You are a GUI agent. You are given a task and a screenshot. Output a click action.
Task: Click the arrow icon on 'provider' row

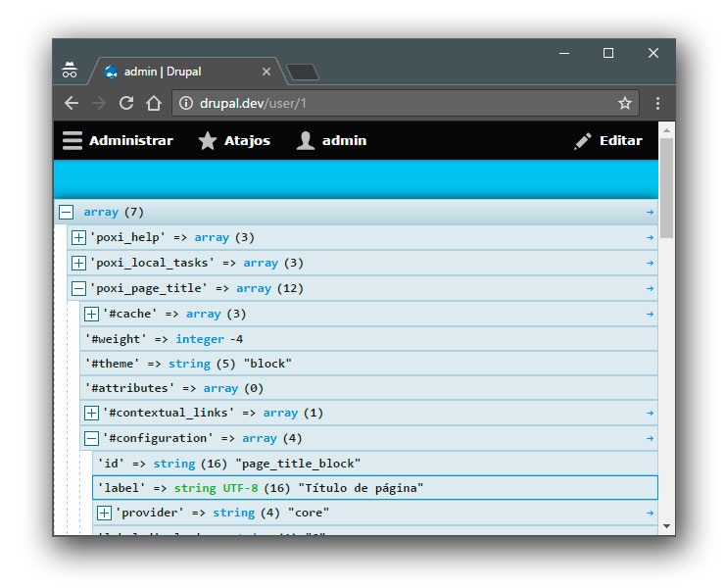point(650,513)
